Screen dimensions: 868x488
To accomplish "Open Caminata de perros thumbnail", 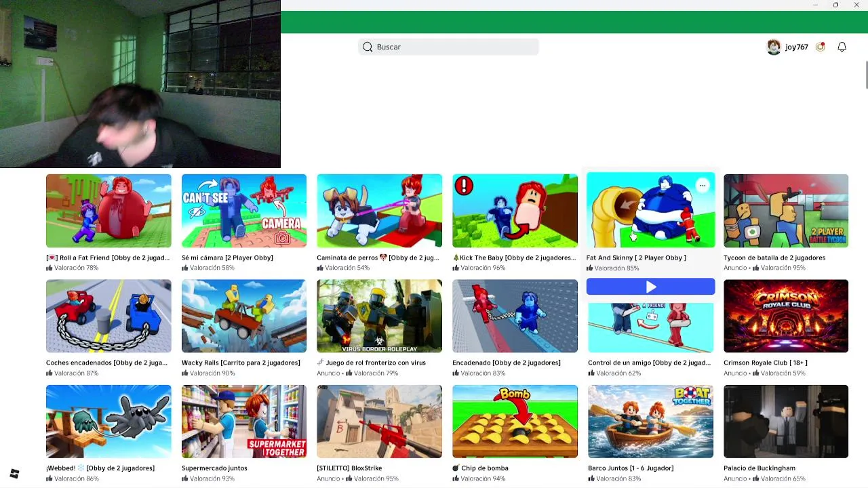I will click(379, 211).
